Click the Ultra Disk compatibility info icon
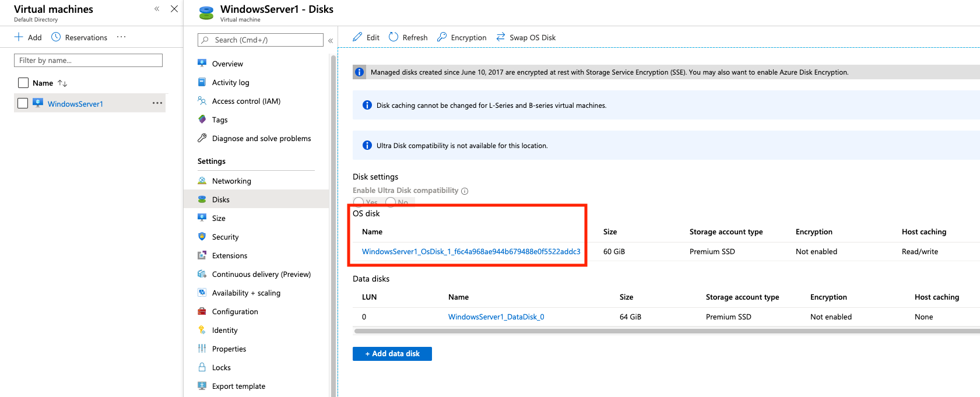Screen dimensions: 980x397 (465, 191)
